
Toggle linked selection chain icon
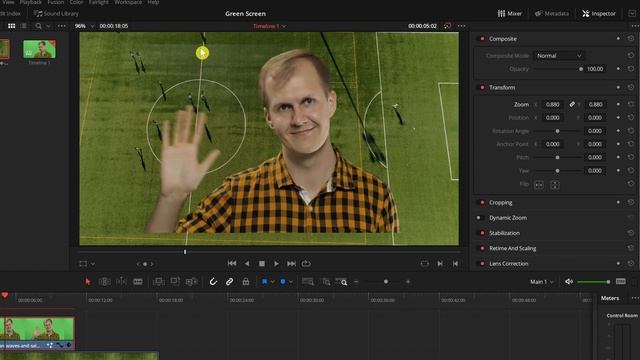229,282
